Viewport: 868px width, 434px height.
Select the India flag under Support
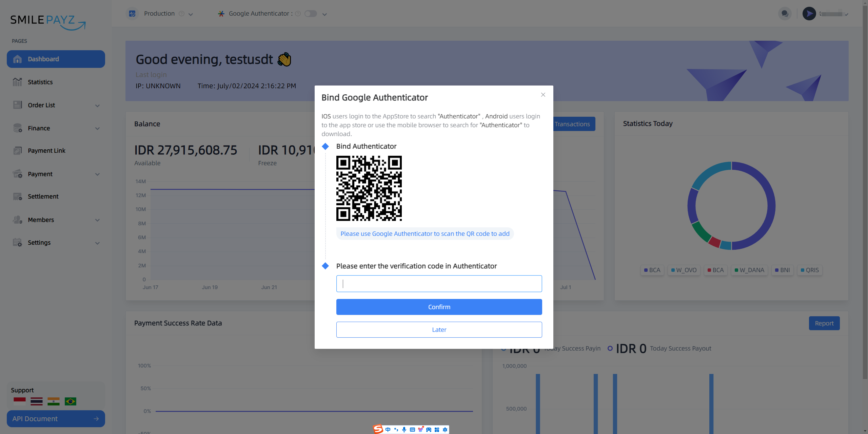pyautogui.click(x=54, y=401)
